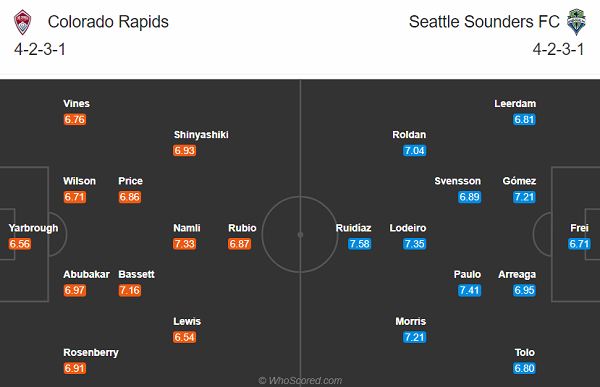This screenshot has width=600, height=387.
Task: Select Shinyashiki's player label
Action: tap(201, 135)
